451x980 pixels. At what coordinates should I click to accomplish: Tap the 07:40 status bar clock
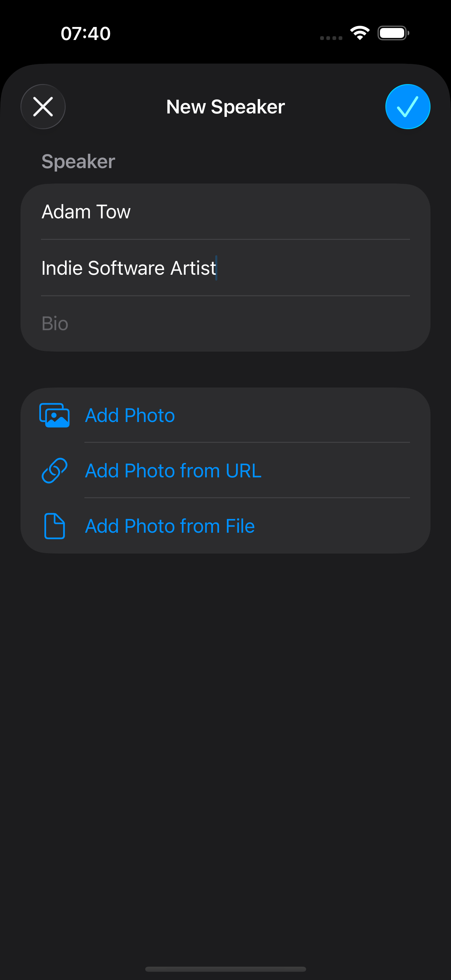(x=86, y=33)
